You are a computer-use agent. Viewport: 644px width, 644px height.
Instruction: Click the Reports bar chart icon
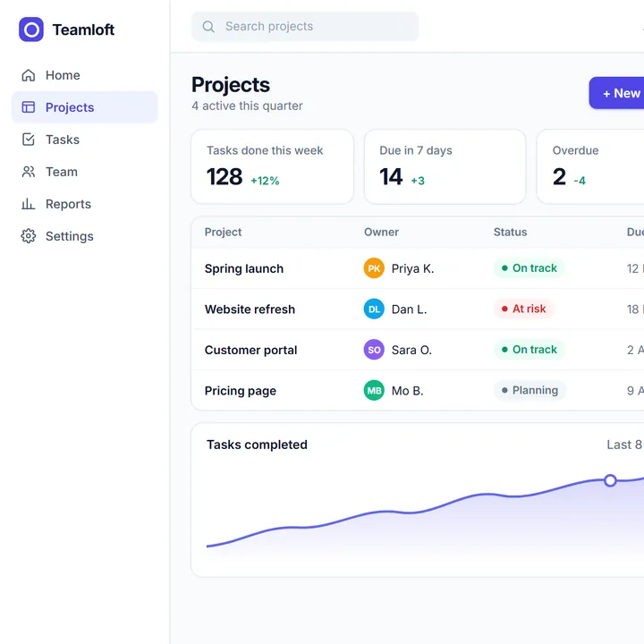tap(29, 204)
